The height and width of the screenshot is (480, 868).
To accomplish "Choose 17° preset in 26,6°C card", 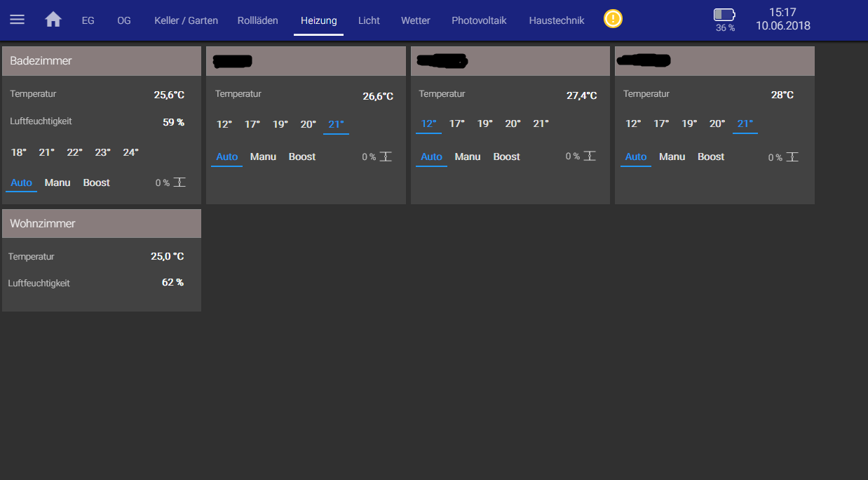I will pos(252,124).
